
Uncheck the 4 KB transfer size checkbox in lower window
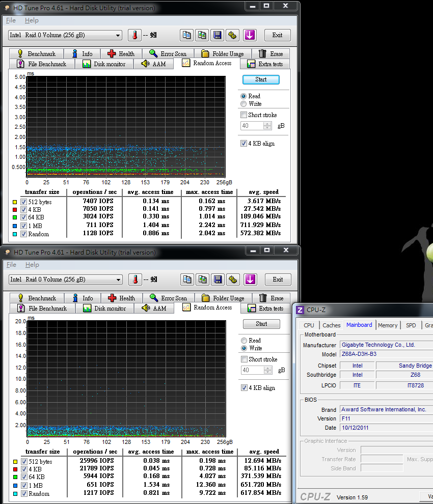(24, 469)
